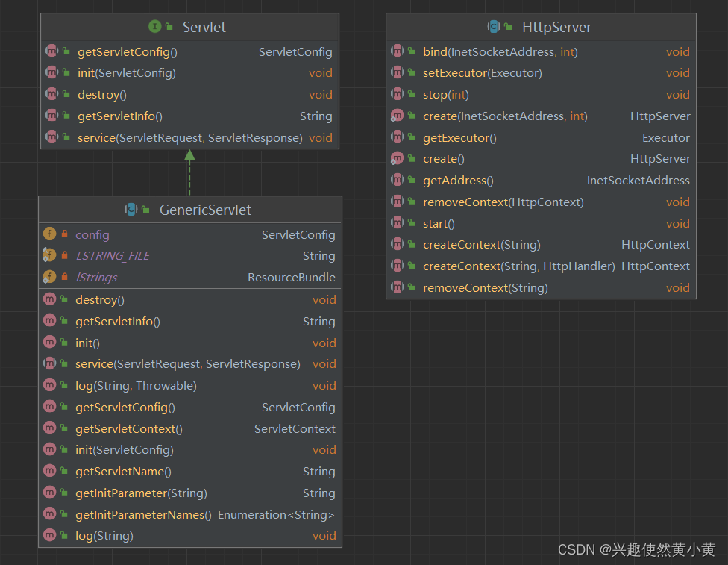The image size is (728, 565).
Task: Click method icon of destroy() in Servlet
Action: pyautogui.click(x=51, y=93)
